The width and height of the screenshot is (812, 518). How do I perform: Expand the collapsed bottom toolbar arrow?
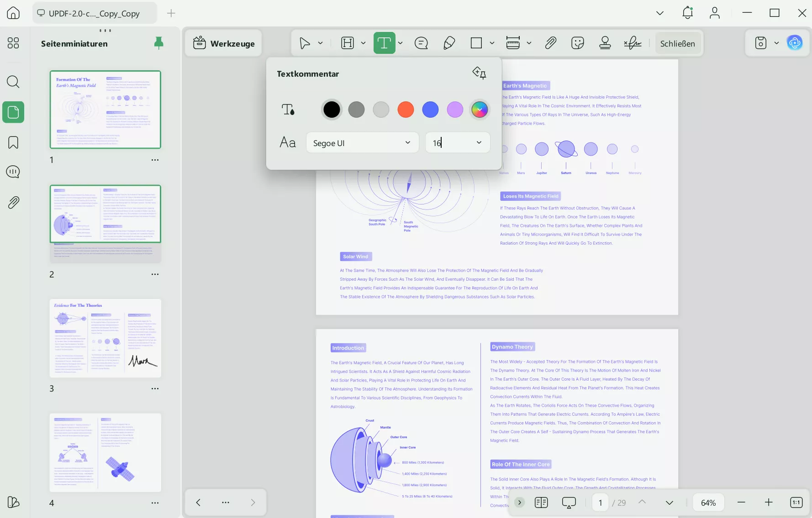click(520, 502)
